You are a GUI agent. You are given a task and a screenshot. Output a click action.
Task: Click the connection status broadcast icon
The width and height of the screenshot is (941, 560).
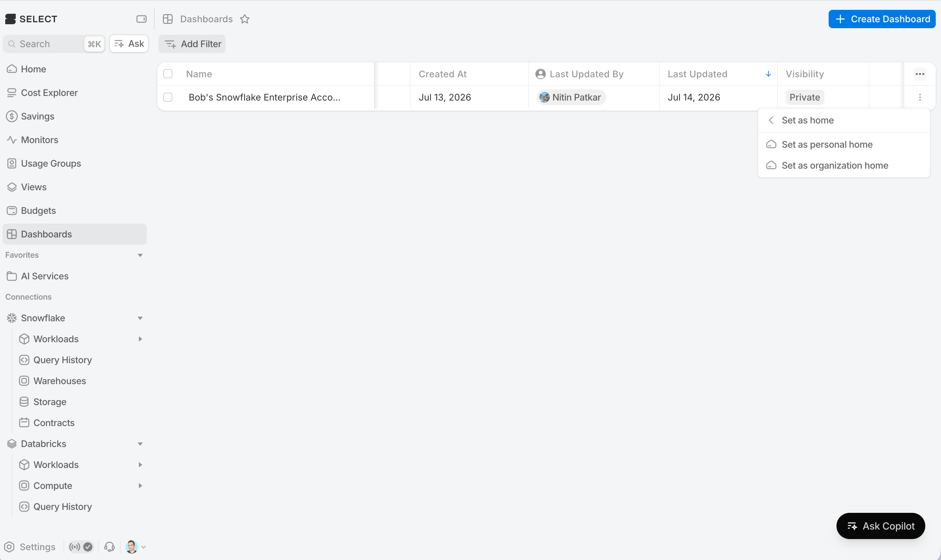point(75,547)
